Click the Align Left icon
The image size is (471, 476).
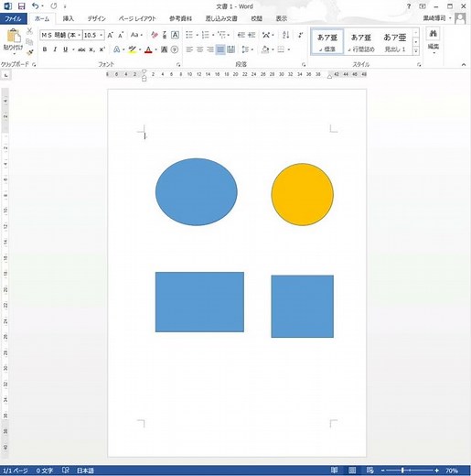coord(189,49)
